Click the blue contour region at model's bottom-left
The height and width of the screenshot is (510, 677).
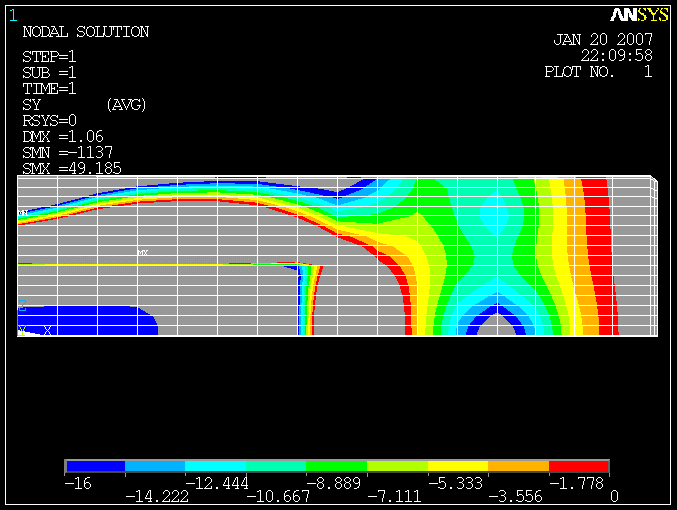(88, 321)
